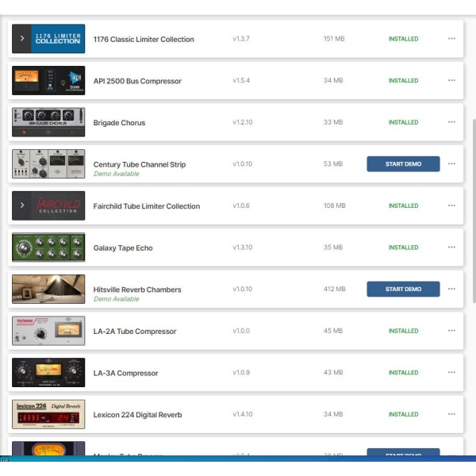Image resolution: width=476 pixels, height=476 pixels.
Task: Click INSTALLED status for 1176 Classic Limiter
Action: [404, 39]
